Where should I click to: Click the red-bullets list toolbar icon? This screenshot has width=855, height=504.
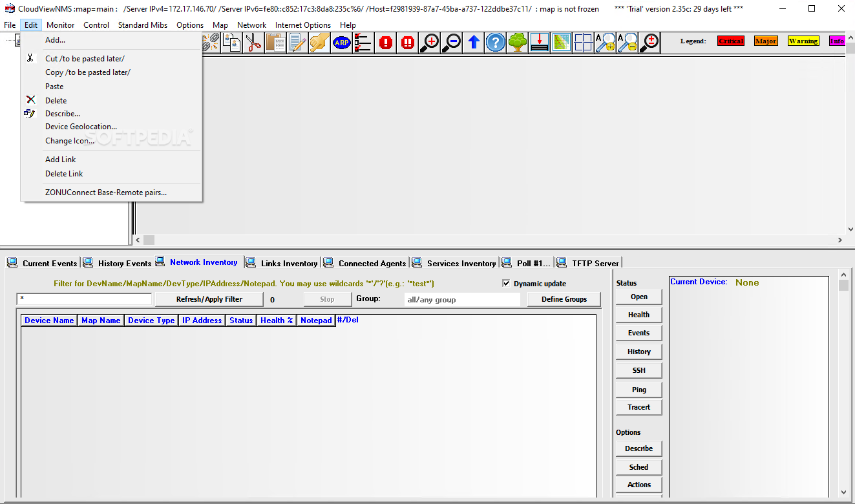(363, 43)
